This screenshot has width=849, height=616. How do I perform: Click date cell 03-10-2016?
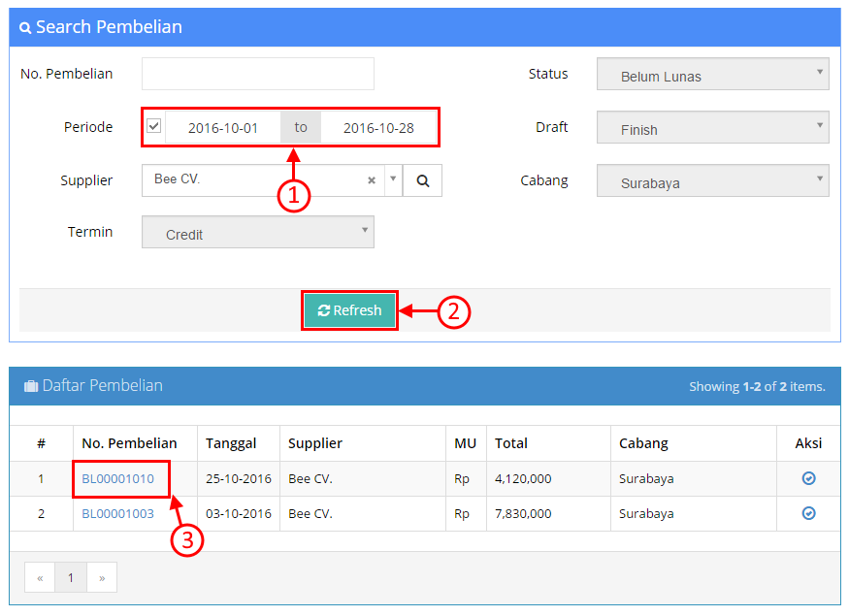(239, 513)
